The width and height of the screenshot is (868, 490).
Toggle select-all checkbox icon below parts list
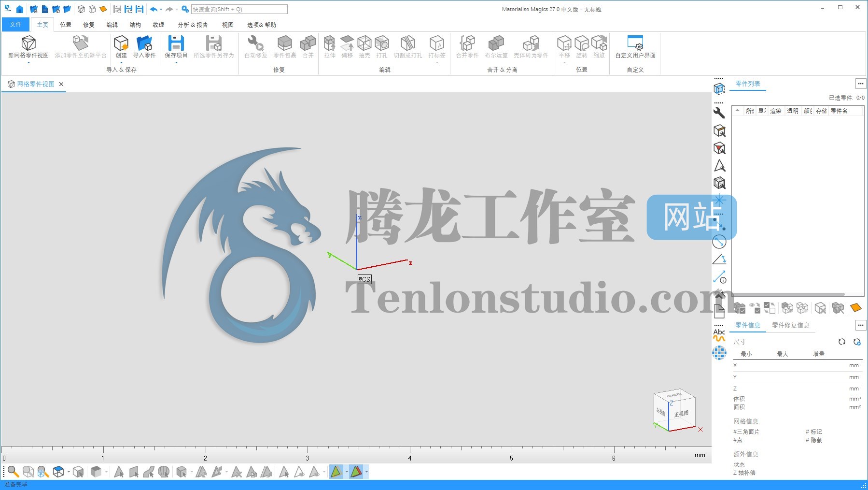click(x=740, y=308)
